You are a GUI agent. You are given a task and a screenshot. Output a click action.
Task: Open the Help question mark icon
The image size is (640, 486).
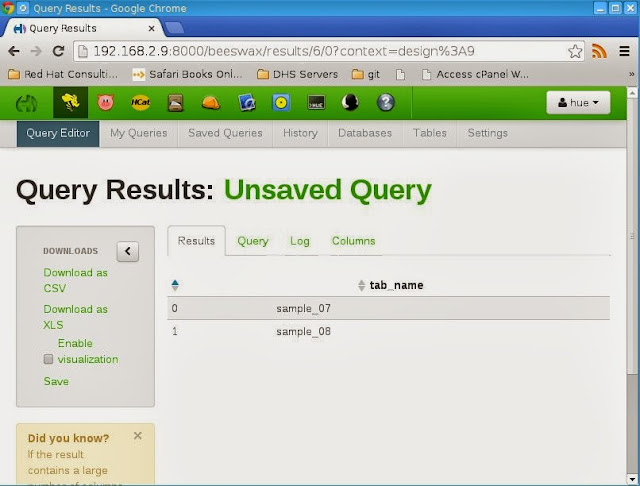click(x=385, y=102)
